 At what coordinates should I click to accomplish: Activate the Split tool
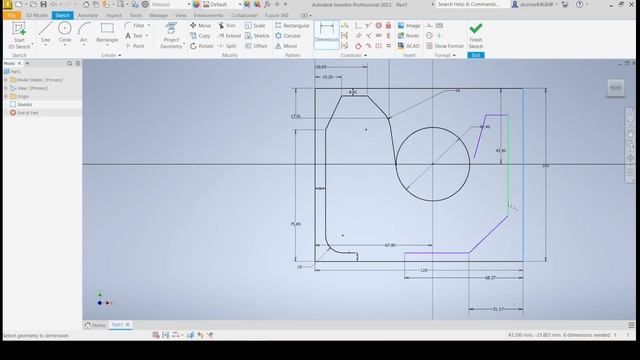pos(227,46)
